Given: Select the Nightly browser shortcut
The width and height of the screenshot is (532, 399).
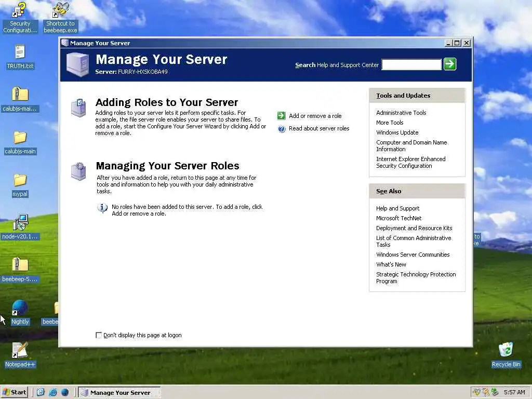Looking at the screenshot, I should (x=20, y=312).
